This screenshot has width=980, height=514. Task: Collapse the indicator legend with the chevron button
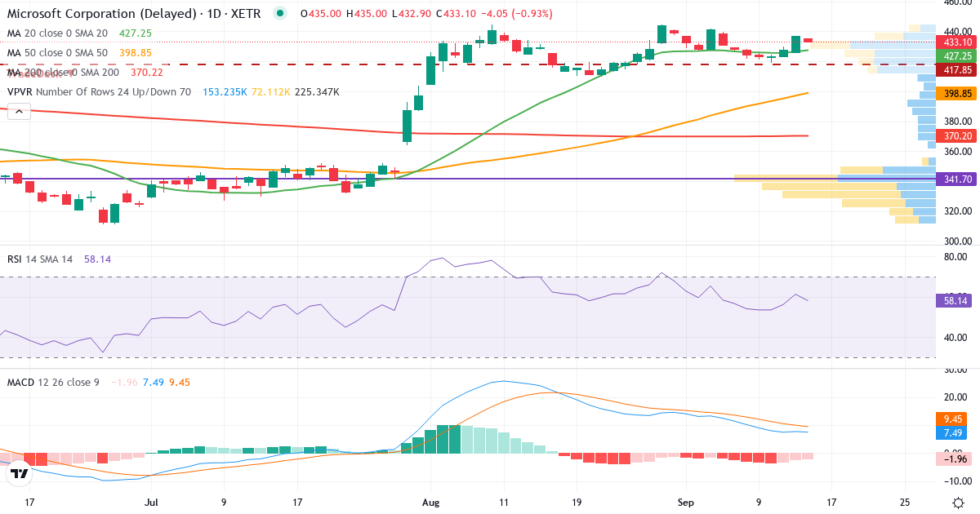[20, 113]
